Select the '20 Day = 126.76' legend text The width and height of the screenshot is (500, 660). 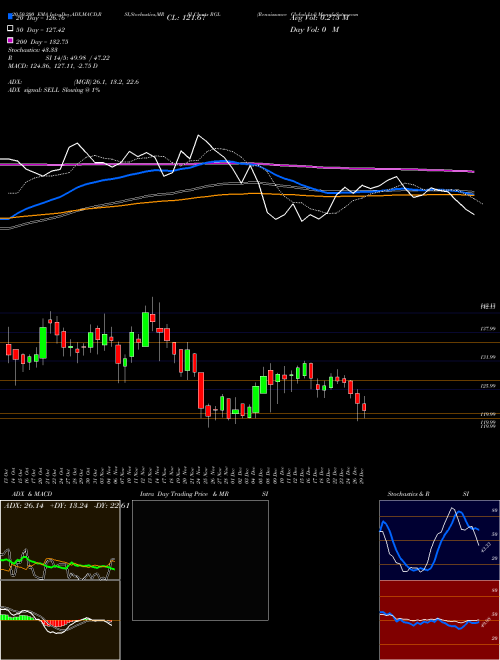click(40, 18)
